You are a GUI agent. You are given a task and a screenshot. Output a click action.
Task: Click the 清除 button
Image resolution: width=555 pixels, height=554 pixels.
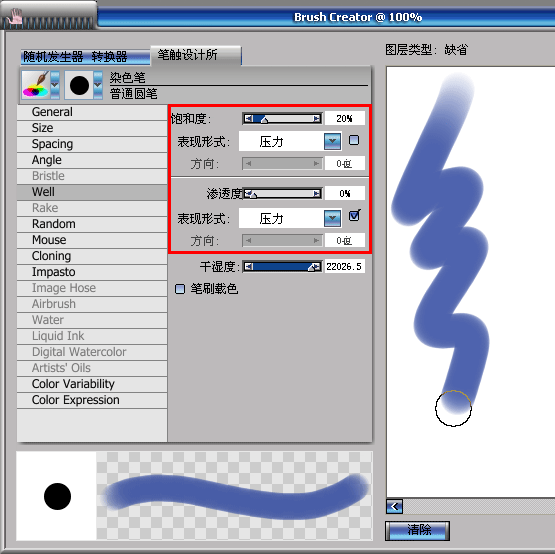point(418,530)
